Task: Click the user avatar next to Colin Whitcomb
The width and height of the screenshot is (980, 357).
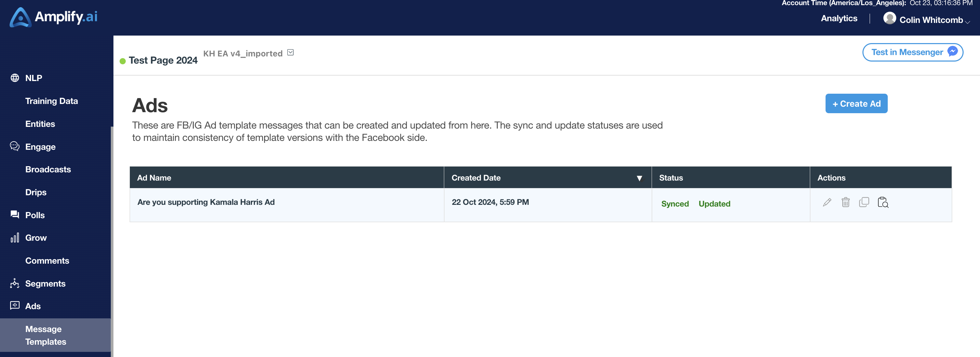Action: point(889,18)
